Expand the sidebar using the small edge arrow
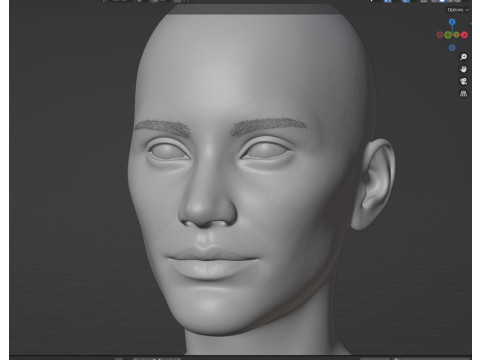The height and width of the screenshot is (360, 480). pyautogui.click(x=471, y=23)
